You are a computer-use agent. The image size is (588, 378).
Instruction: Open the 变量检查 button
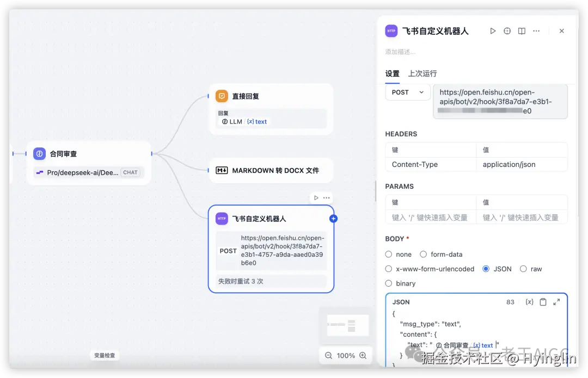click(105, 356)
